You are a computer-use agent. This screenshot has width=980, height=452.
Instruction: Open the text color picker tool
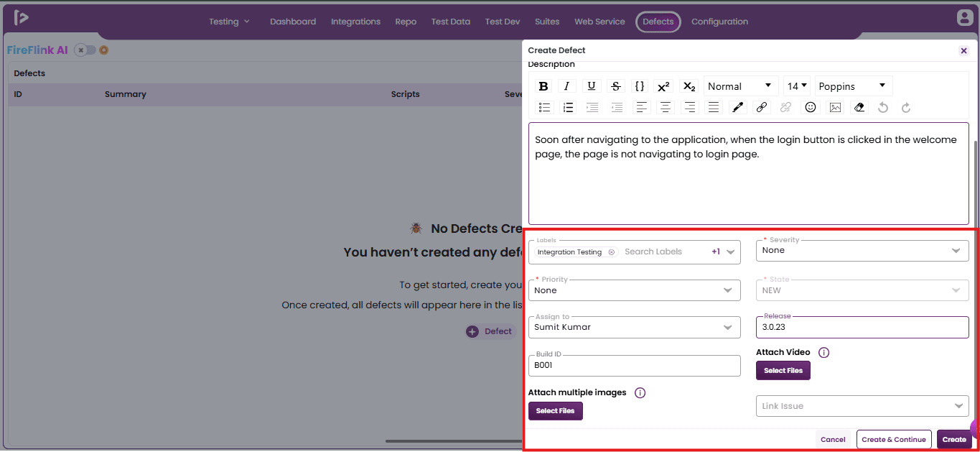pyautogui.click(x=737, y=107)
